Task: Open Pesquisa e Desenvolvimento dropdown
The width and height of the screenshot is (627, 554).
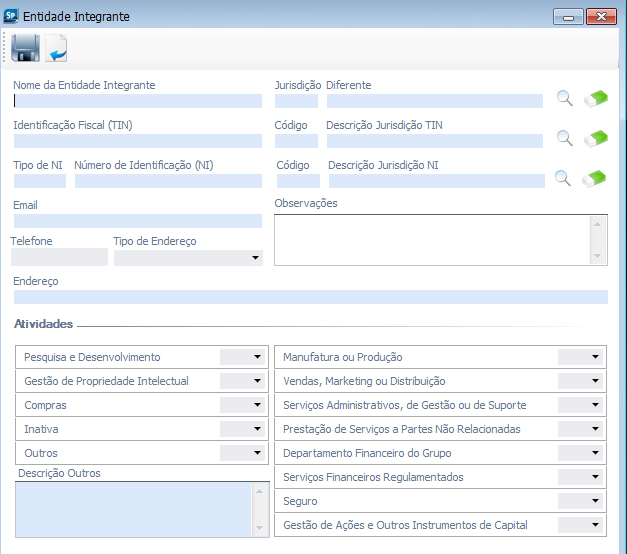Action: pos(257,357)
